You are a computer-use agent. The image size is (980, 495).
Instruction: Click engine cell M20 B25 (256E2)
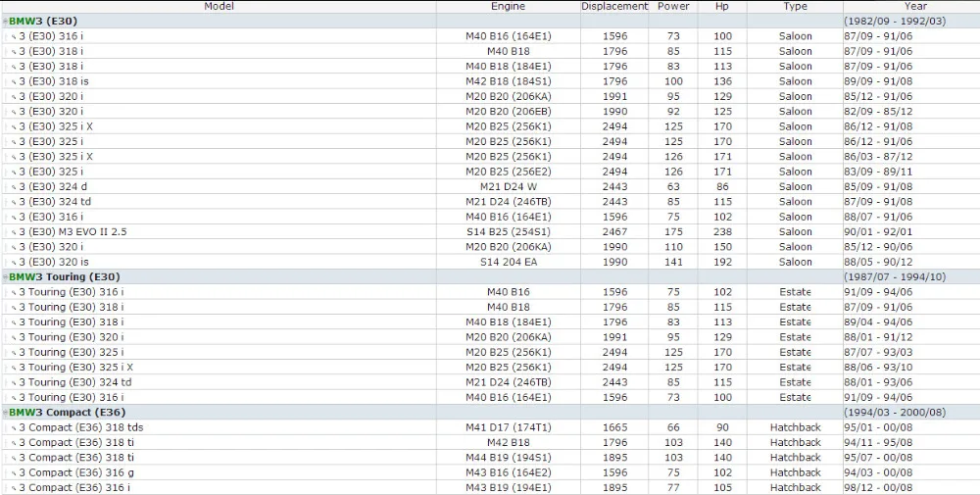[x=508, y=172]
